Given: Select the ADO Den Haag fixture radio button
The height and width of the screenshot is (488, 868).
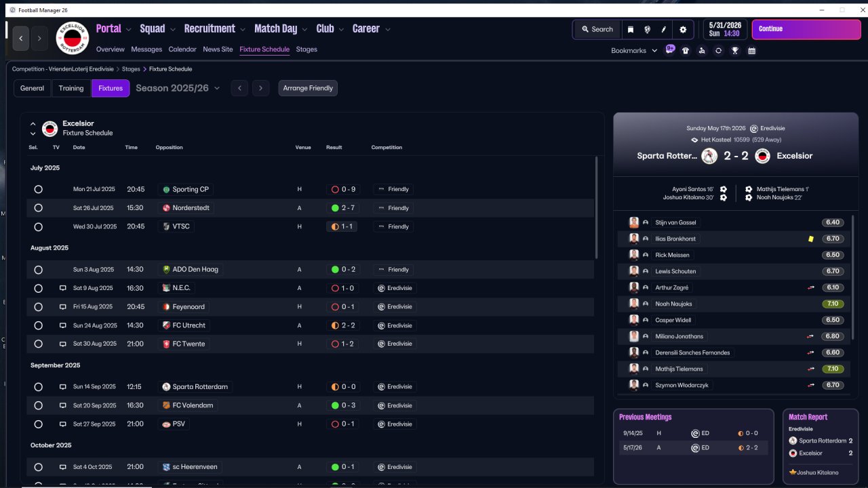Looking at the screenshot, I should (x=38, y=270).
